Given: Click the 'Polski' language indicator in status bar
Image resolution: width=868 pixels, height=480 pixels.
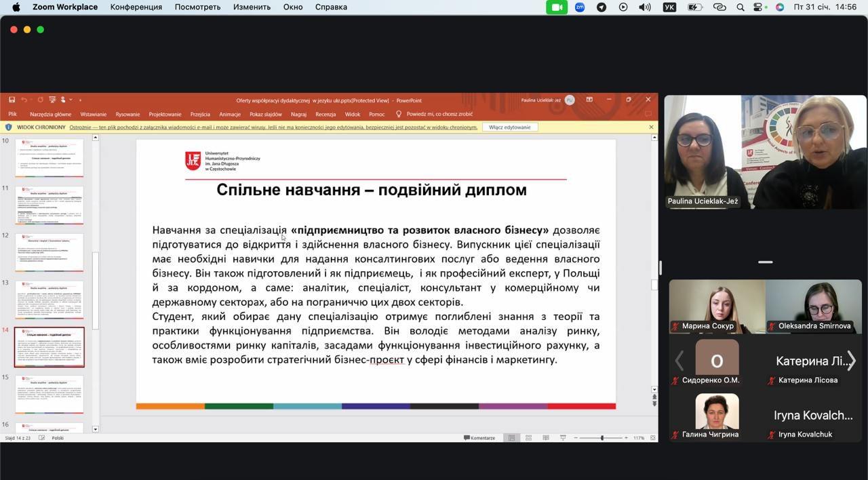Looking at the screenshot, I should pyautogui.click(x=58, y=438).
